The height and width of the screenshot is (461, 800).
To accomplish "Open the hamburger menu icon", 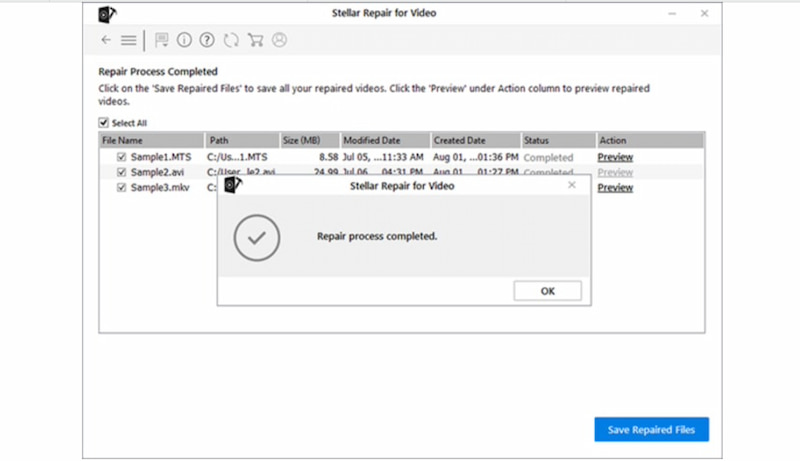I will pyautogui.click(x=128, y=40).
